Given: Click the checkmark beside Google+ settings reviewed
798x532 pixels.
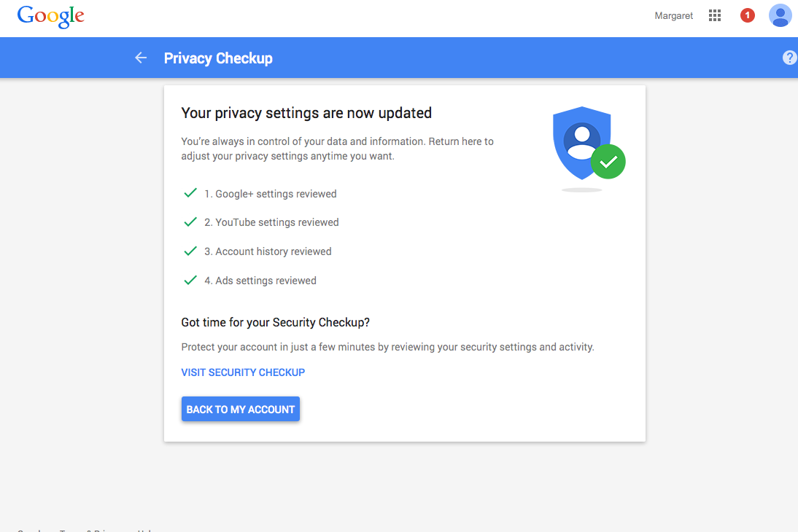Looking at the screenshot, I should (190, 193).
